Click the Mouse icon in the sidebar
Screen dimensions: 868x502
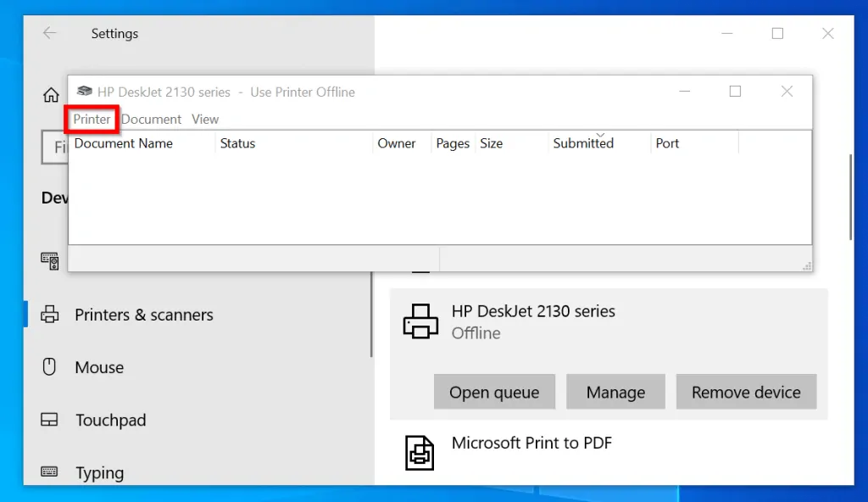click(x=49, y=367)
